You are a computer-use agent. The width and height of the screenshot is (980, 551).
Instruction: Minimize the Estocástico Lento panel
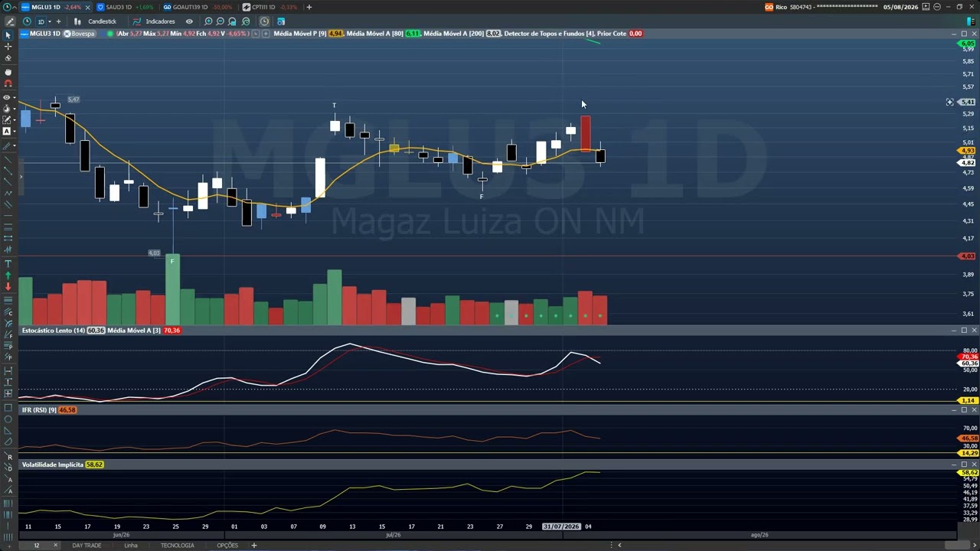tap(954, 331)
